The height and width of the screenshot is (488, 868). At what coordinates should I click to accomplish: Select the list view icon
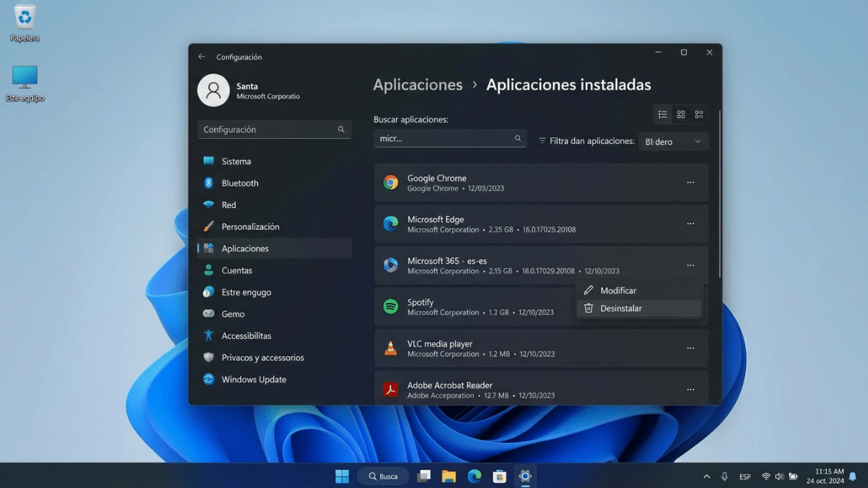click(x=662, y=114)
